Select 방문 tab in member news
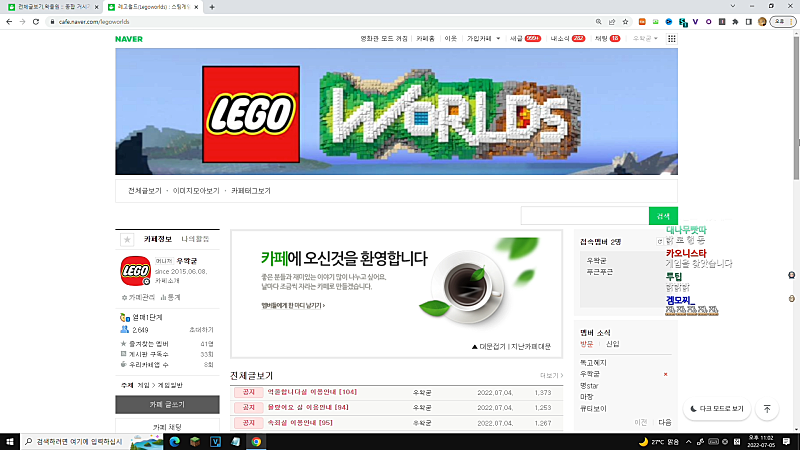The width and height of the screenshot is (800, 450). [587, 344]
